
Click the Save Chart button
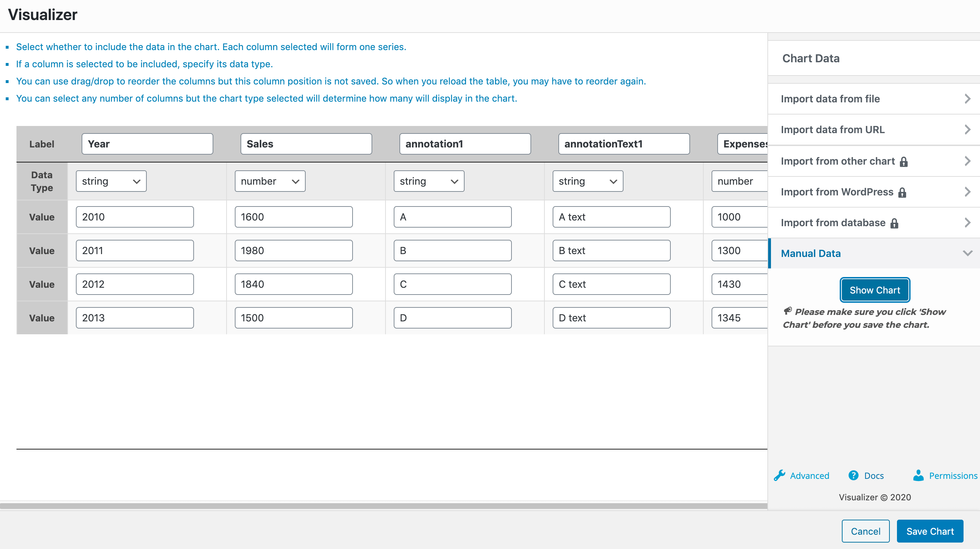point(930,531)
